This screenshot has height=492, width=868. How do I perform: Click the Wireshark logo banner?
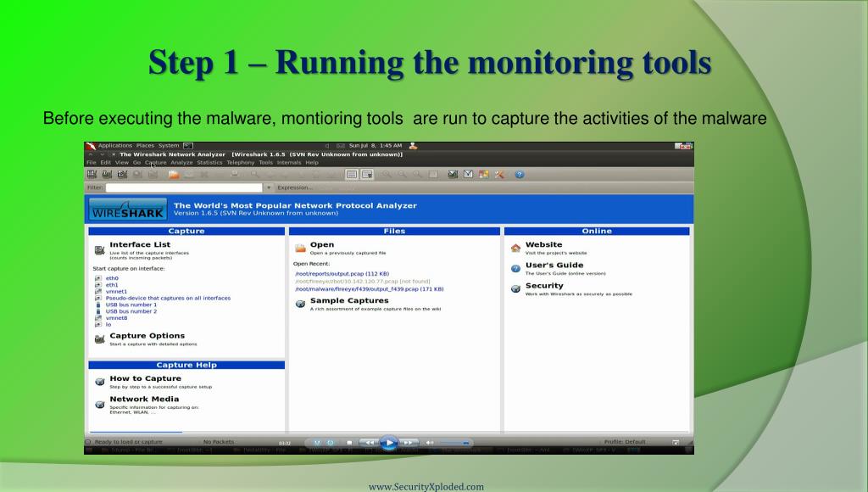click(x=128, y=210)
